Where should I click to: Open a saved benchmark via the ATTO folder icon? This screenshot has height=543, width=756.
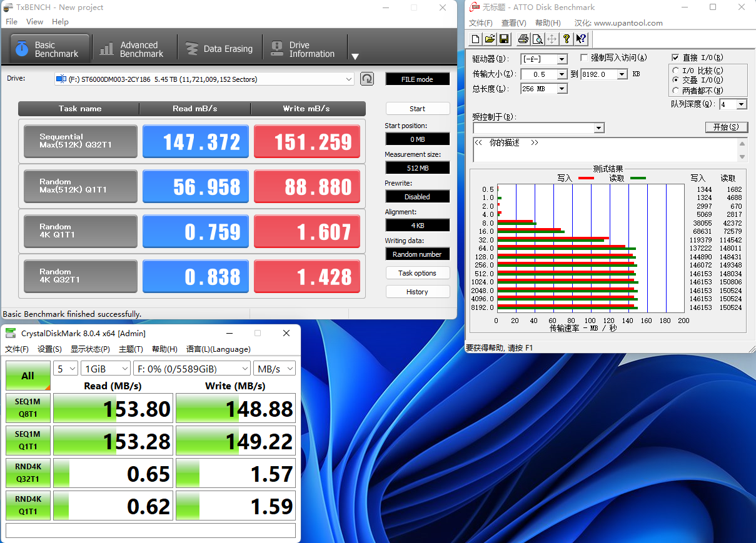(490, 39)
